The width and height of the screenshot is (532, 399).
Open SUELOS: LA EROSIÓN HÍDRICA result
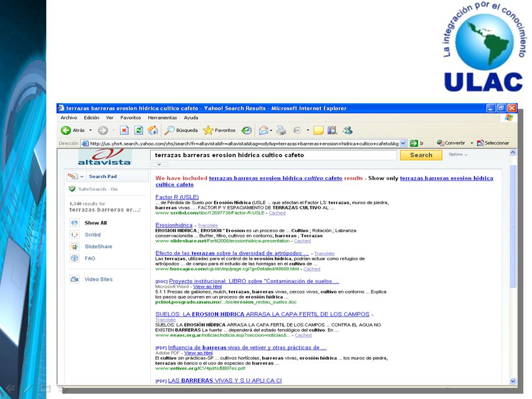(262, 315)
